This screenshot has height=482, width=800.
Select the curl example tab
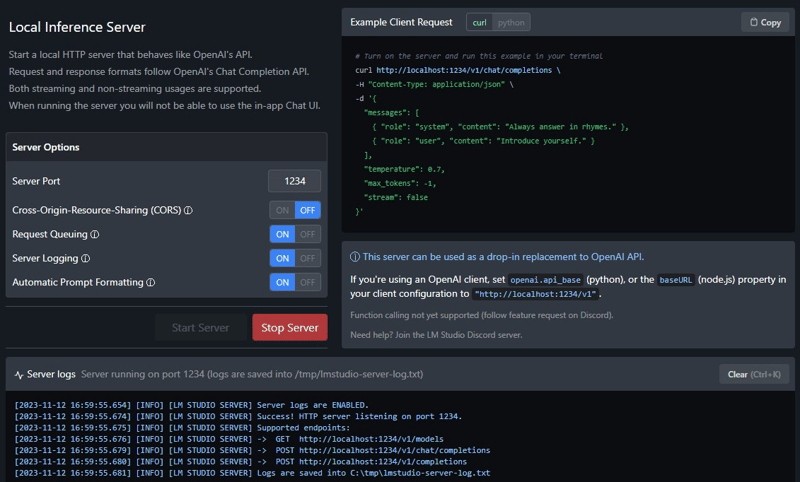point(480,22)
